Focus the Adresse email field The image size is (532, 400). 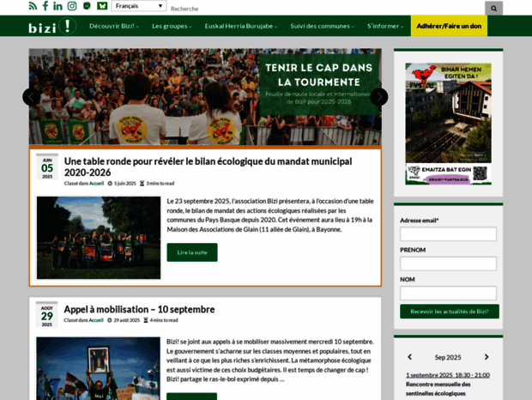(448, 234)
